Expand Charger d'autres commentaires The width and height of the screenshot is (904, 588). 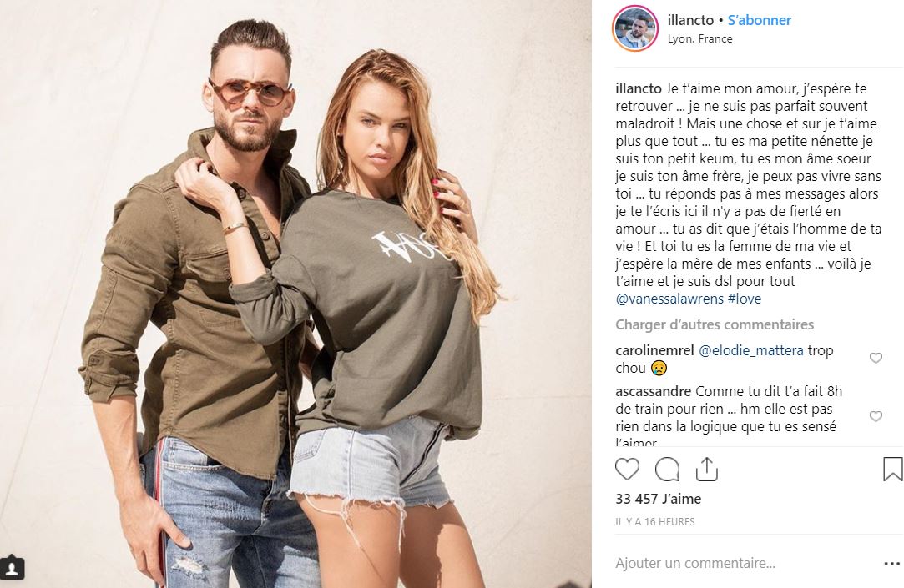[715, 324]
